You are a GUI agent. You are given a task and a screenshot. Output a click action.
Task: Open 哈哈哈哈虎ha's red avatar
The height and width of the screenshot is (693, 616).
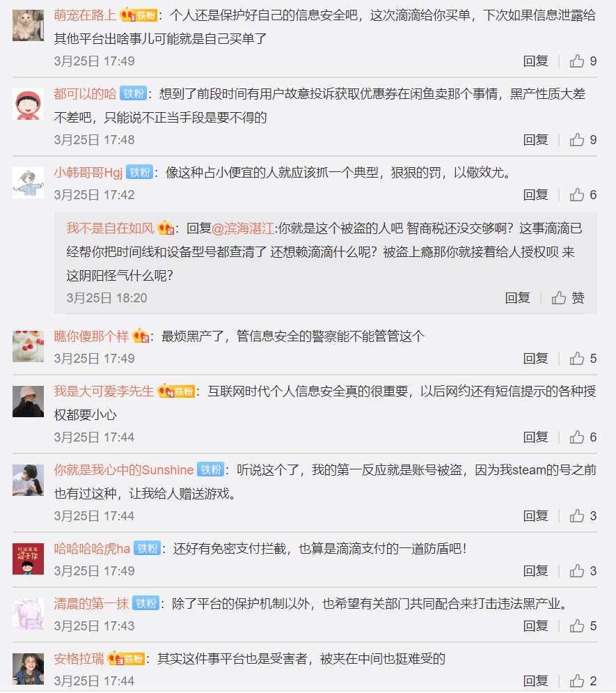[28, 559]
